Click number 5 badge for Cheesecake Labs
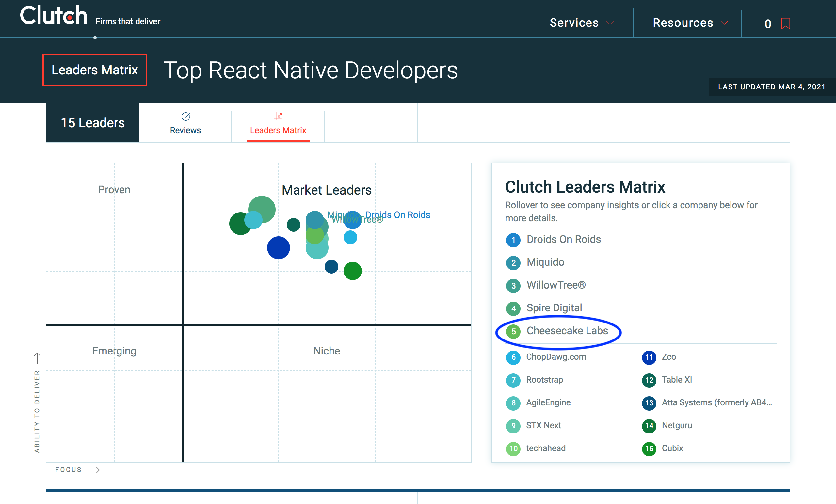 513,331
